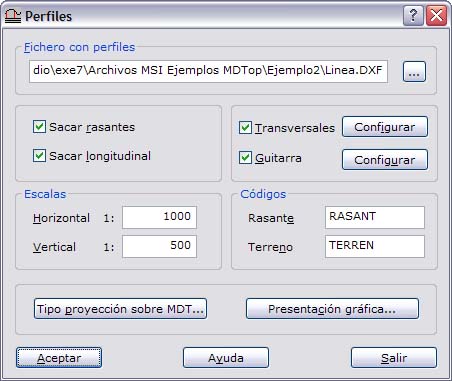Click the Horizontal scale label
The height and width of the screenshot is (381, 452).
pos(61,218)
